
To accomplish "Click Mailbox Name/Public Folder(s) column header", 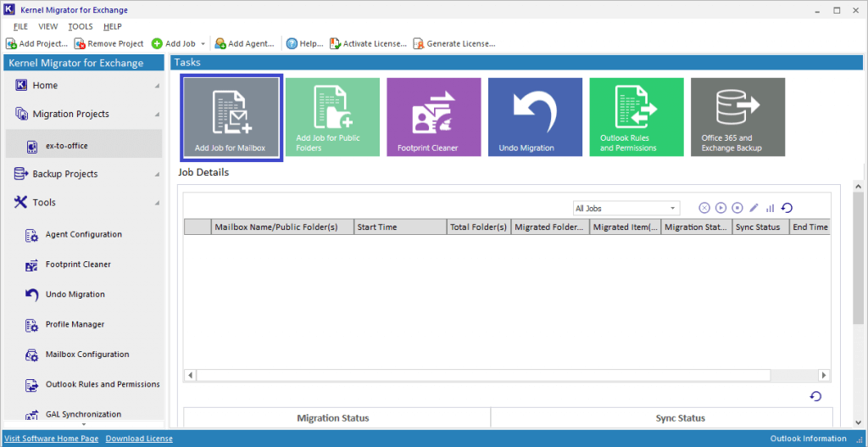I will pyautogui.click(x=282, y=227).
